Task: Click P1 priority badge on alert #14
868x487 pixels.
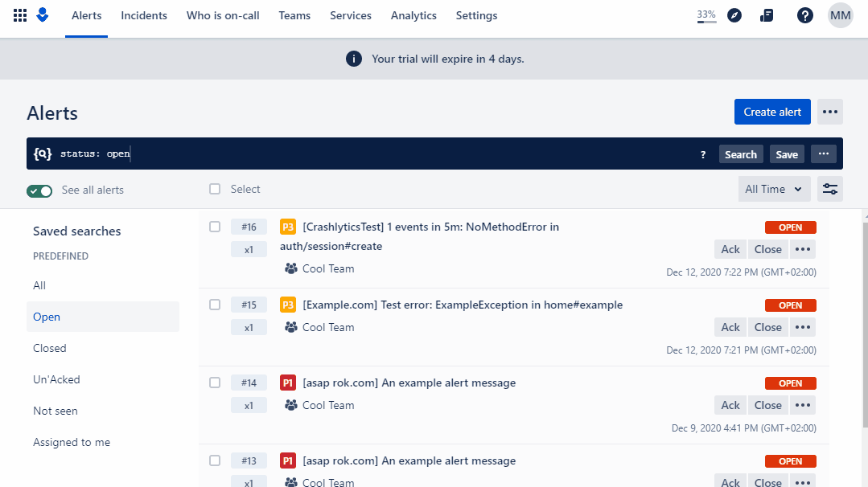Action: pyautogui.click(x=288, y=383)
